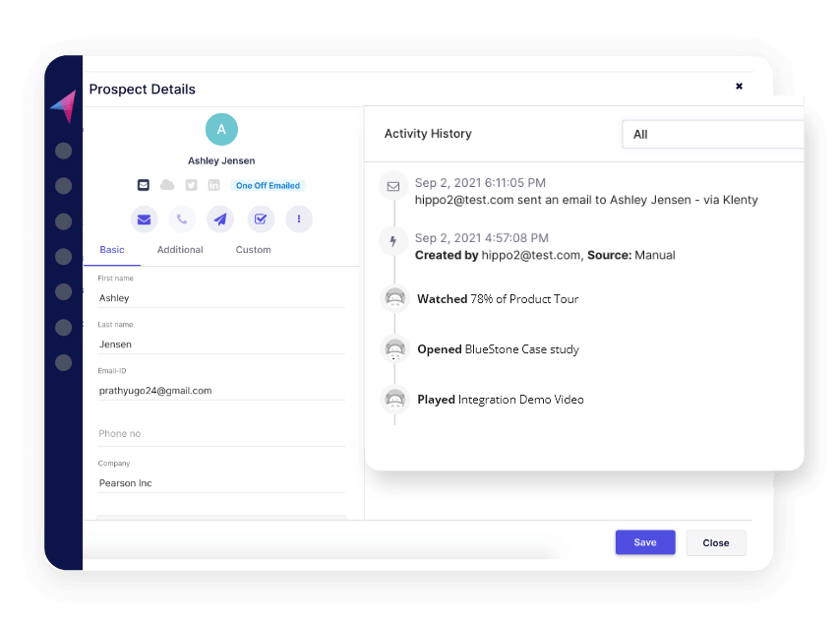Click the Twitter icon under Ashley Jensen

click(x=191, y=184)
